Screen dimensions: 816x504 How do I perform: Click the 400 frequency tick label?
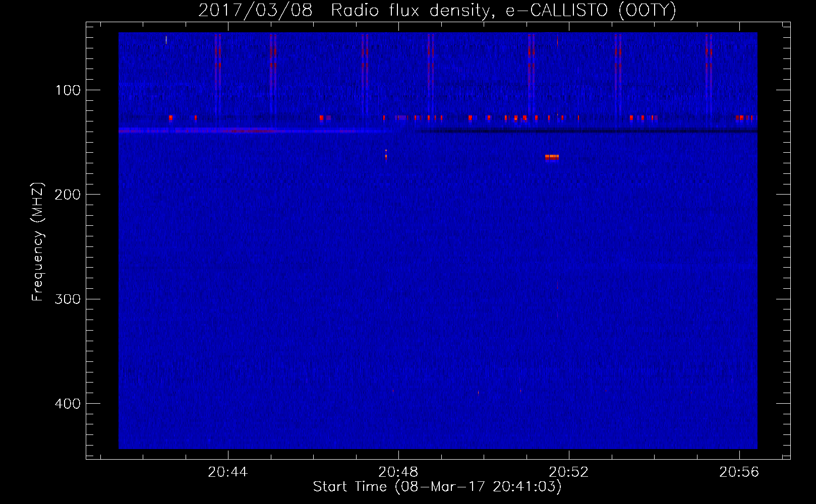tap(68, 404)
